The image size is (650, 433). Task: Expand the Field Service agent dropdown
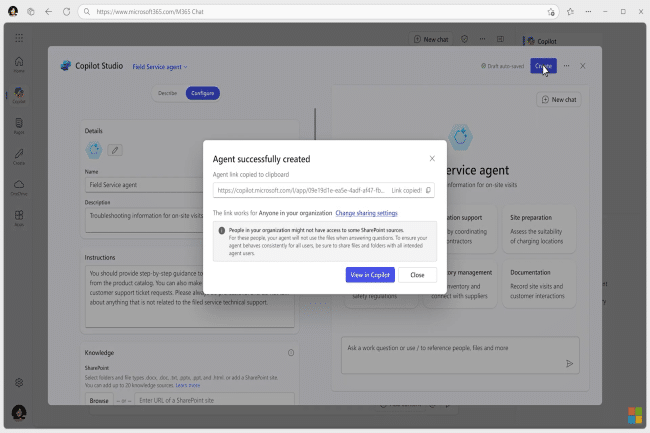pos(160,67)
